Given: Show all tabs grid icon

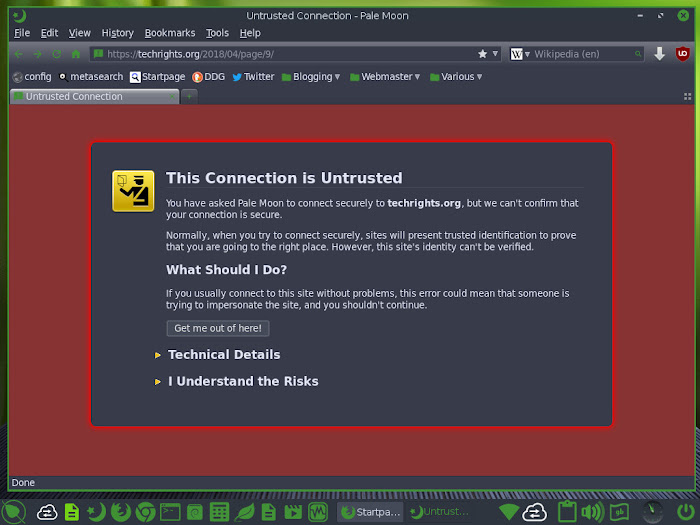Looking at the screenshot, I should pos(688,96).
